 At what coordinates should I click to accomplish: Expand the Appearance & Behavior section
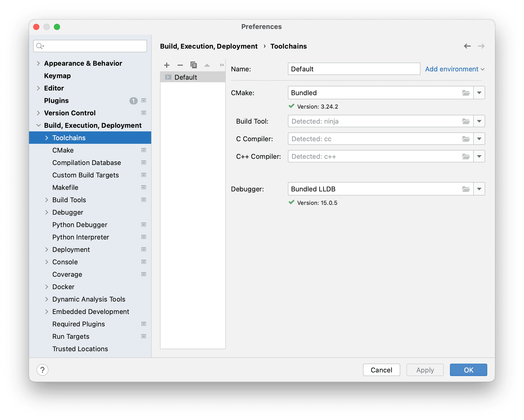(x=38, y=63)
